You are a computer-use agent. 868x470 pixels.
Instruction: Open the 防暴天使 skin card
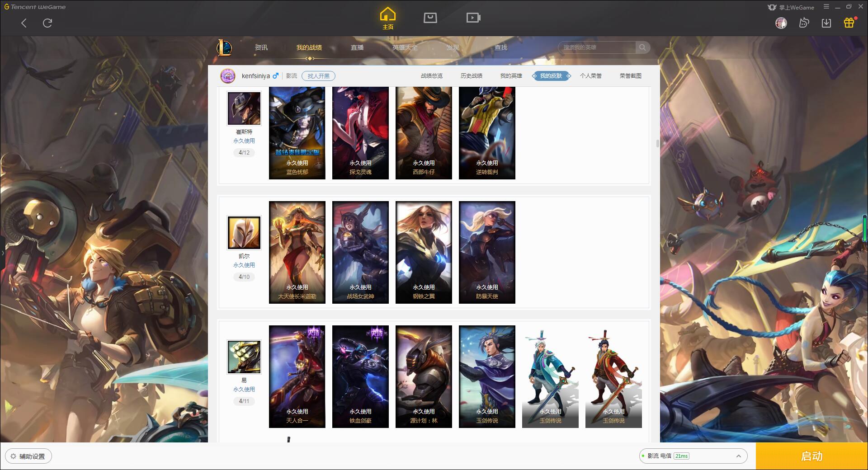pos(487,253)
